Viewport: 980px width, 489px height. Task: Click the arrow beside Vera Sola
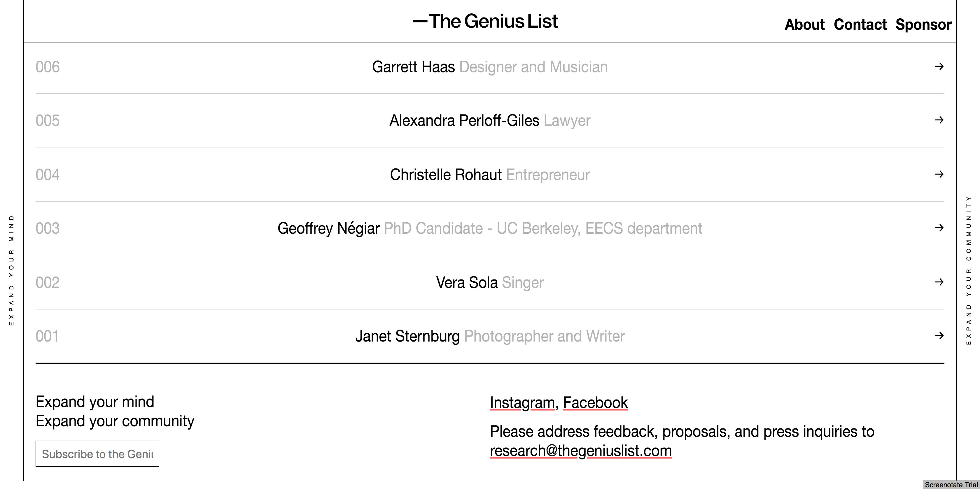point(939,282)
